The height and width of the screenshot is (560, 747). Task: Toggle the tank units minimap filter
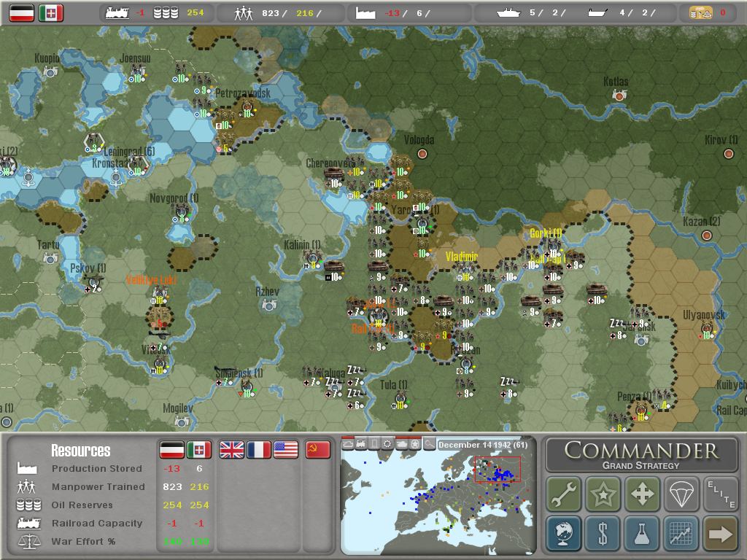tap(401, 444)
